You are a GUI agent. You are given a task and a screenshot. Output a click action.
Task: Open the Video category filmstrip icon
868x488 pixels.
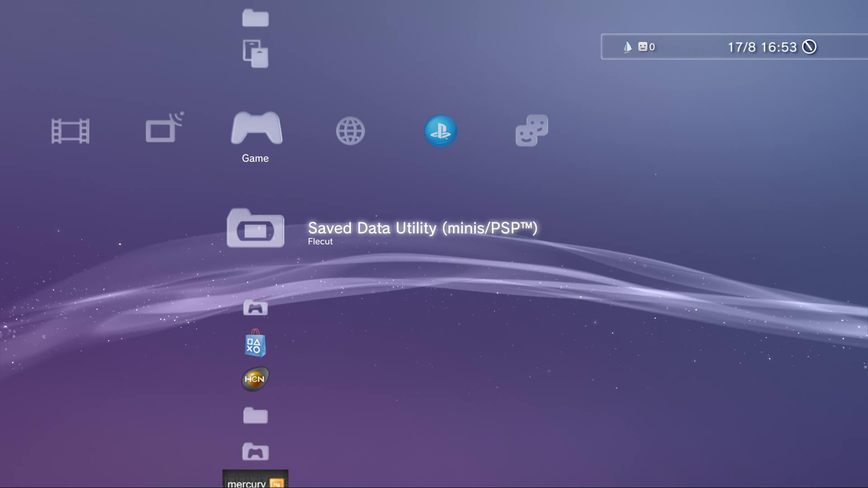point(70,131)
